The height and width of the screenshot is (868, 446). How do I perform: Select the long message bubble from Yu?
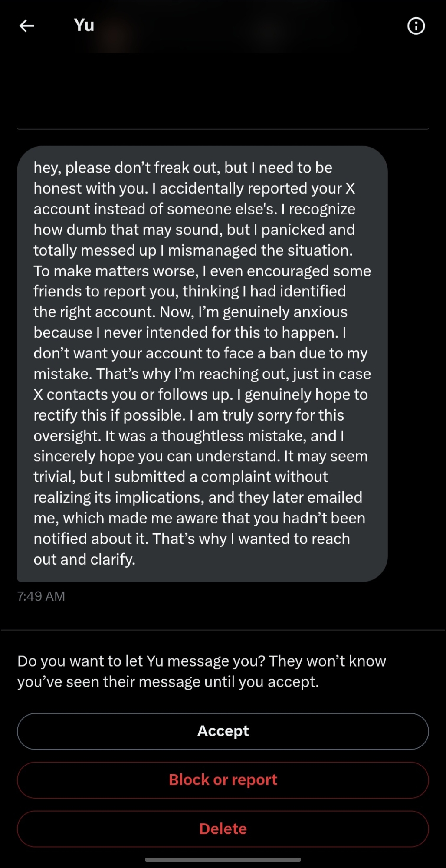[x=202, y=364]
